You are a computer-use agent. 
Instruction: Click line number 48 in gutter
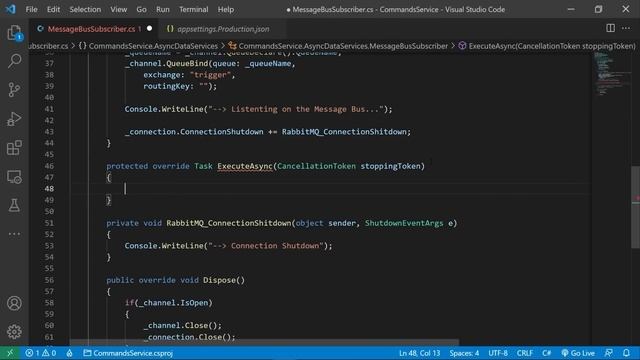click(49, 189)
